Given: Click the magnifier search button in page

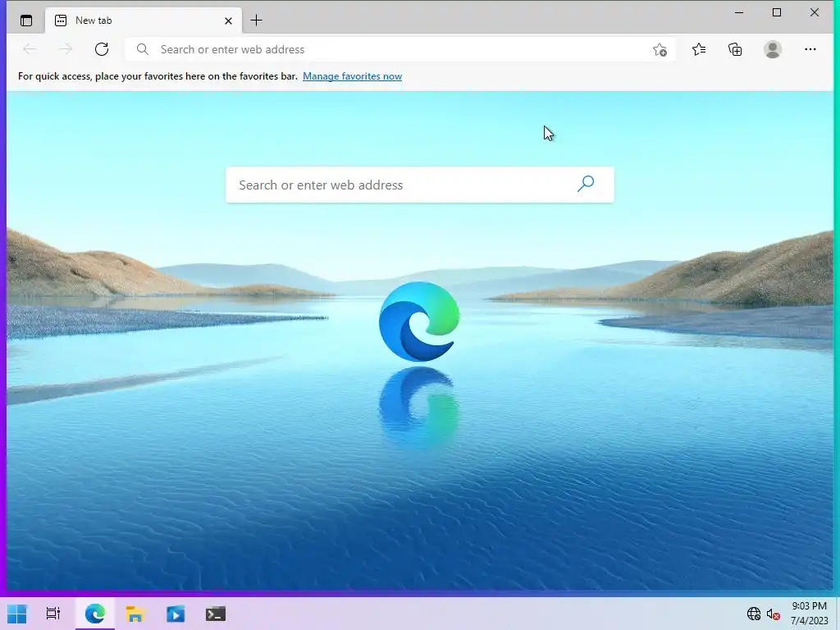Looking at the screenshot, I should click(x=586, y=184).
